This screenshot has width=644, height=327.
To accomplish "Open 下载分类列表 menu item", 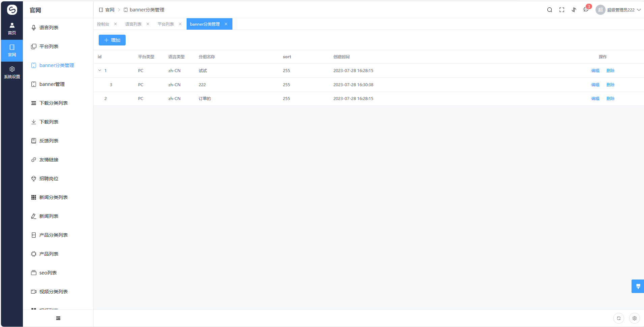I will (x=58, y=103).
